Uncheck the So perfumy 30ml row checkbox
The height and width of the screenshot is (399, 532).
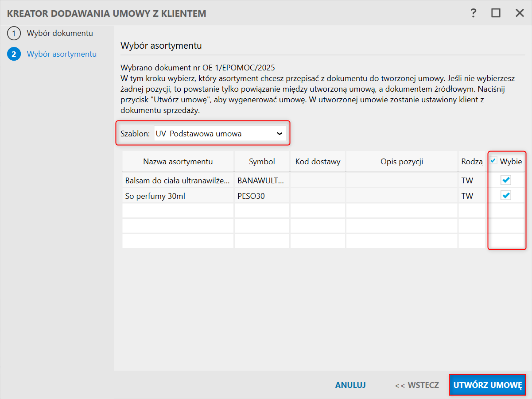506,195
